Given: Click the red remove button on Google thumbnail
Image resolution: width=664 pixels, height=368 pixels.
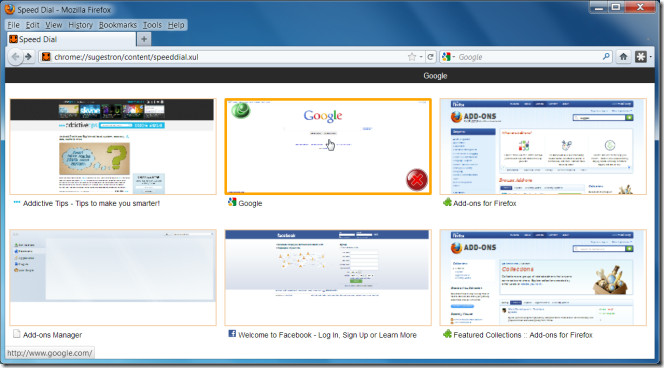Looking at the screenshot, I should 417,180.
